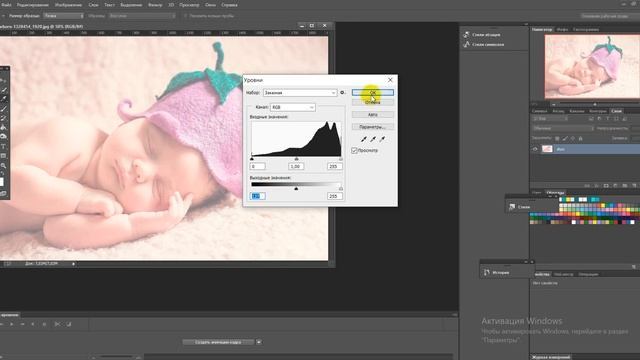The image size is (640, 360).
Task: Click the input white point slider handle
Action: [341, 159]
